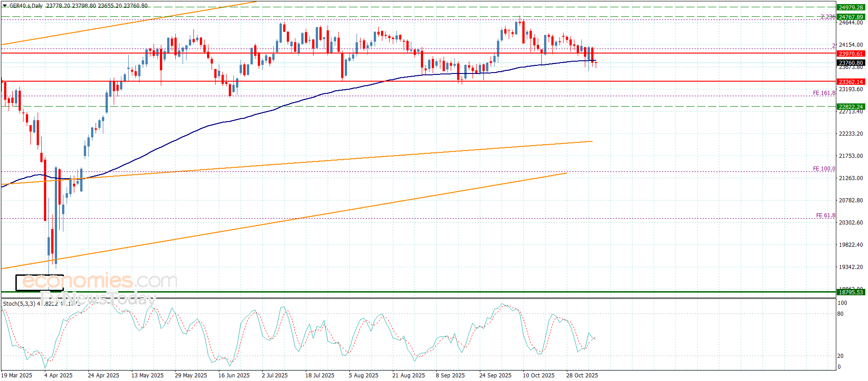Click the economies.com watermark
Image resolution: width=868 pixels, height=381 pixels.
tap(100, 281)
